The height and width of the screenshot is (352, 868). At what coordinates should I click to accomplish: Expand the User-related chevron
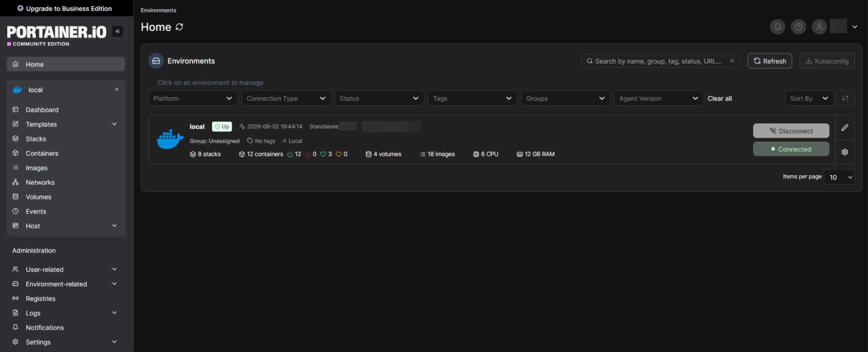click(114, 269)
